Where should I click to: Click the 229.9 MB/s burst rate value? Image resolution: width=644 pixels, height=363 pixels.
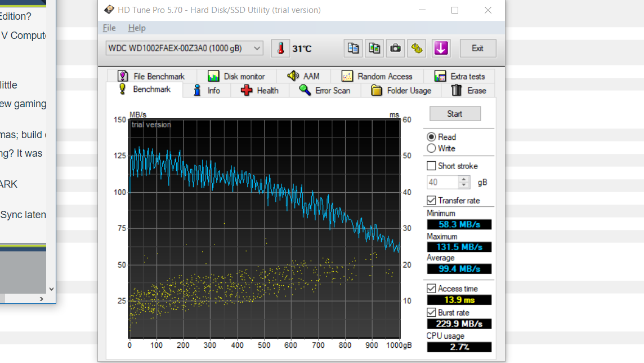[459, 324]
